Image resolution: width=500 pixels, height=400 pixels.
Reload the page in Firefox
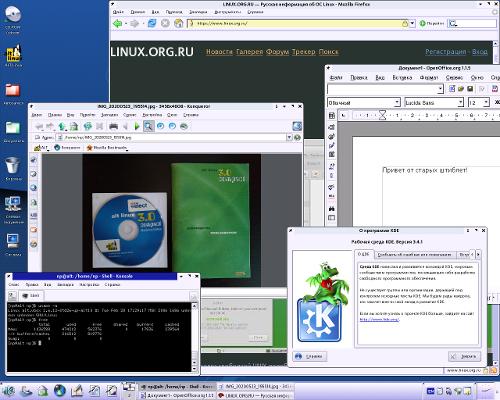152,23
